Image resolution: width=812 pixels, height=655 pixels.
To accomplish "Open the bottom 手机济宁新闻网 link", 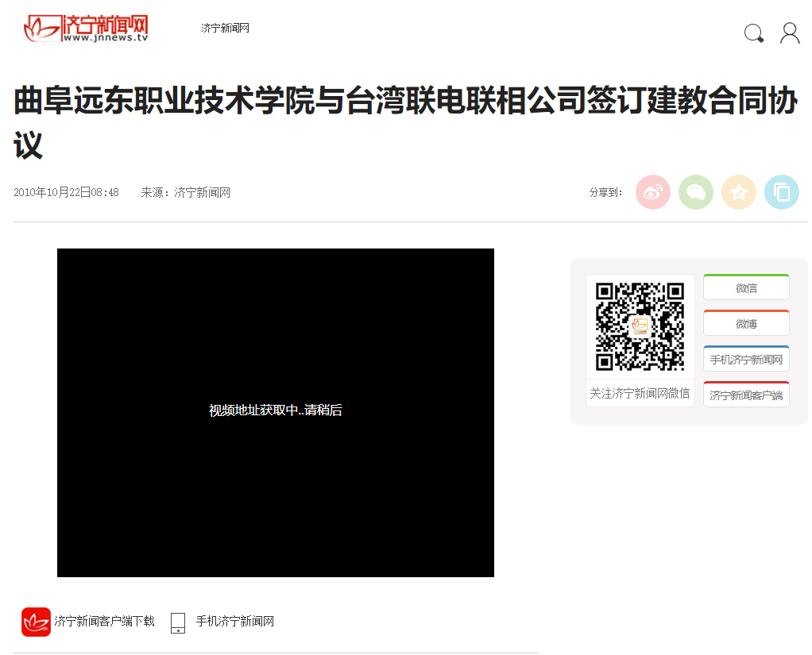I will pos(235,622).
